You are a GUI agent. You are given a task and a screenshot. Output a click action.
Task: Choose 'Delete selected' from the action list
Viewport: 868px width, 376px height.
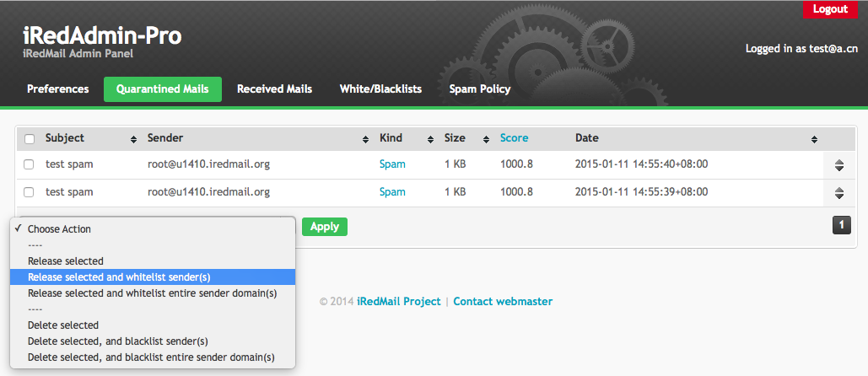click(x=153, y=325)
